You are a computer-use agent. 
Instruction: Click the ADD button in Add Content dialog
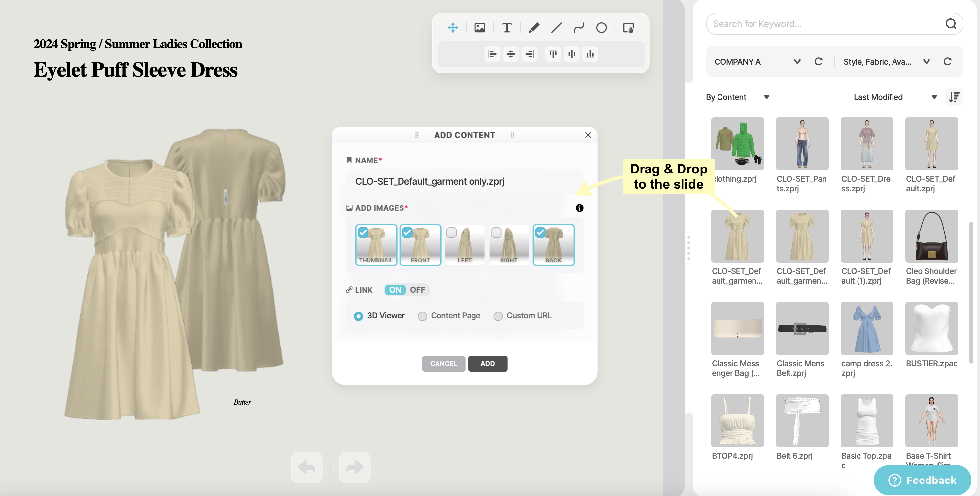[488, 364]
